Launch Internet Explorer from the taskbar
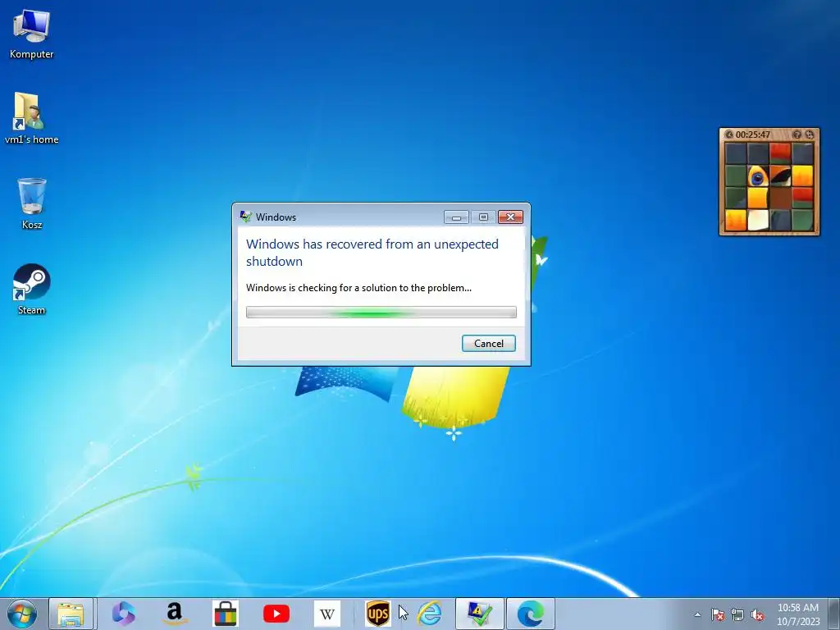This screenshot has width=840, height=630. (430, 614)
